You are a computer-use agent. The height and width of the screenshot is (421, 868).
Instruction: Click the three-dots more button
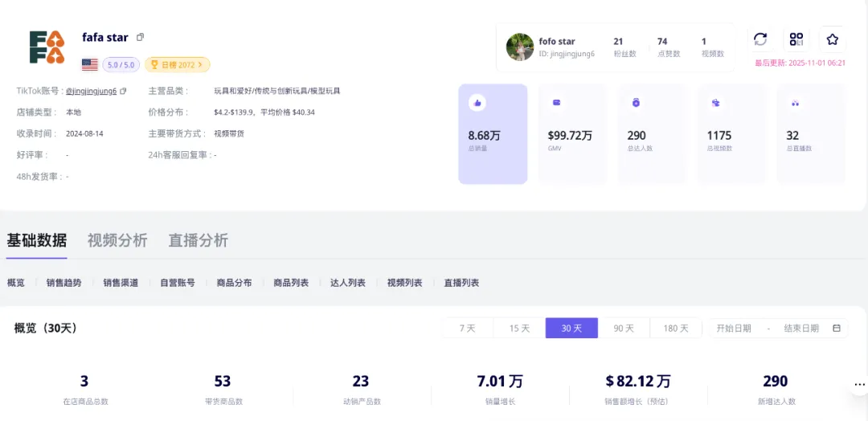859,384
